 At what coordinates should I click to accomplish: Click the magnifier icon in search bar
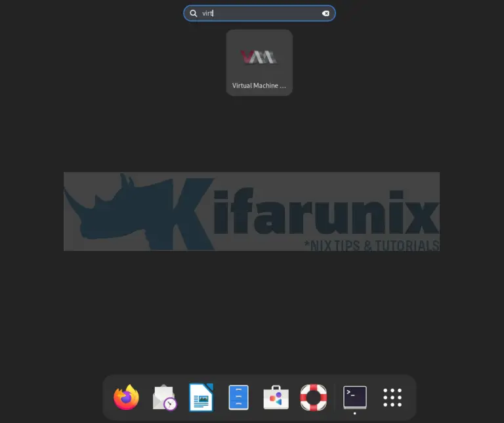tap(193, 13)
